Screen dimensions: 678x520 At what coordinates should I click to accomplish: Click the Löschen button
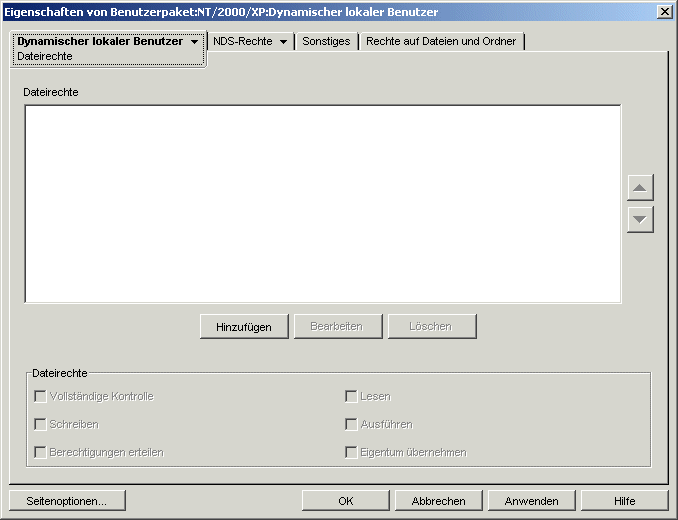pyautogui.click(x=430, y=326)
